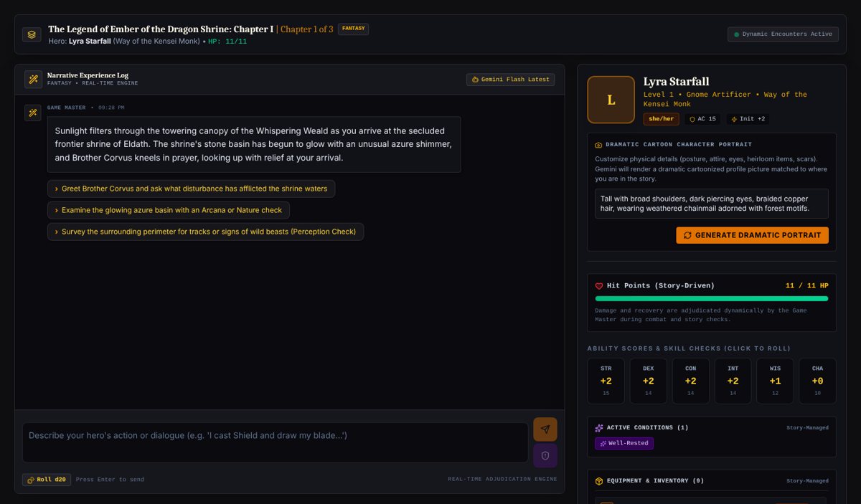The width and height of the screenshot is (861, 504).
Task: Click "Story-Managed" beside Equipment & Inventory
Action: click(x=808, y=481)
